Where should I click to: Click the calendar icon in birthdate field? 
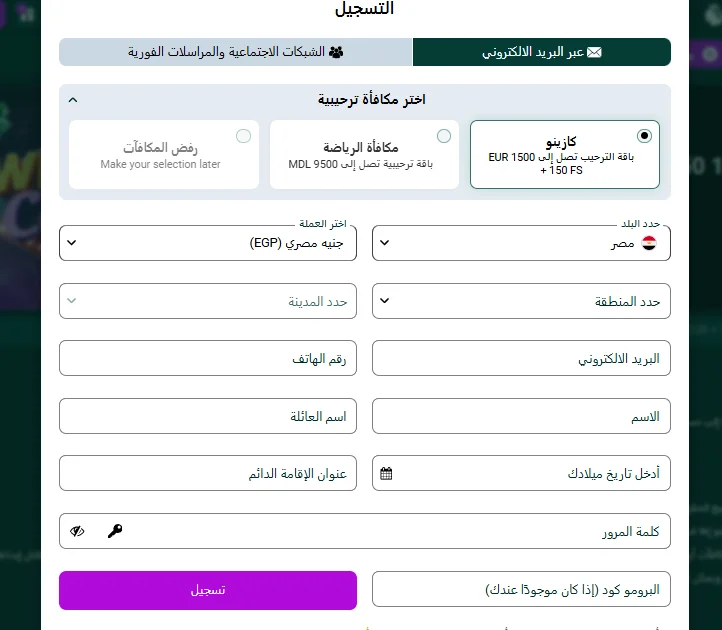click(387, 473)
